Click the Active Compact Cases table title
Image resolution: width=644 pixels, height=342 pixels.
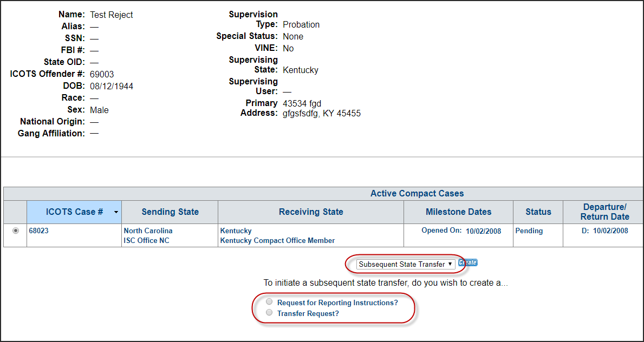417,194
